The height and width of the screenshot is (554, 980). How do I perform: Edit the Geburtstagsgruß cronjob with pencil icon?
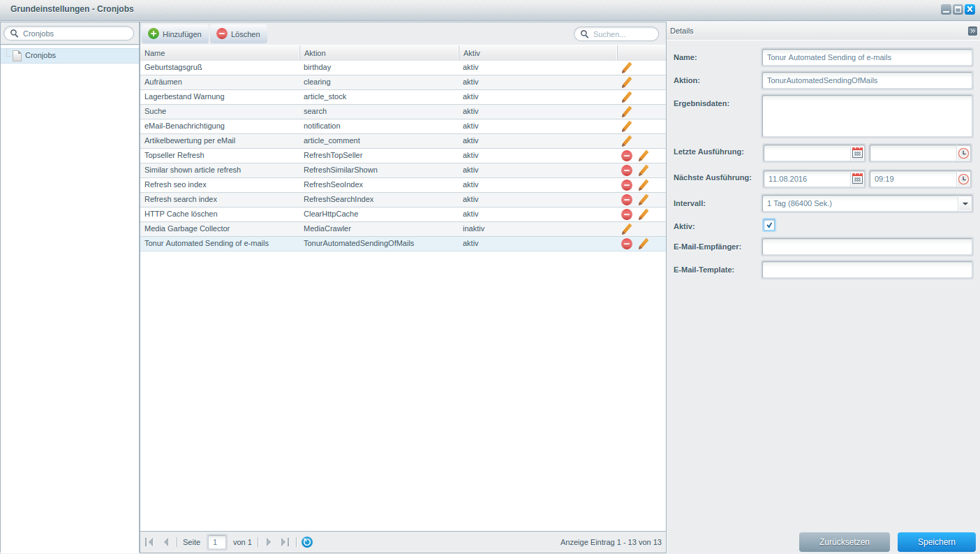click(627, 68)
